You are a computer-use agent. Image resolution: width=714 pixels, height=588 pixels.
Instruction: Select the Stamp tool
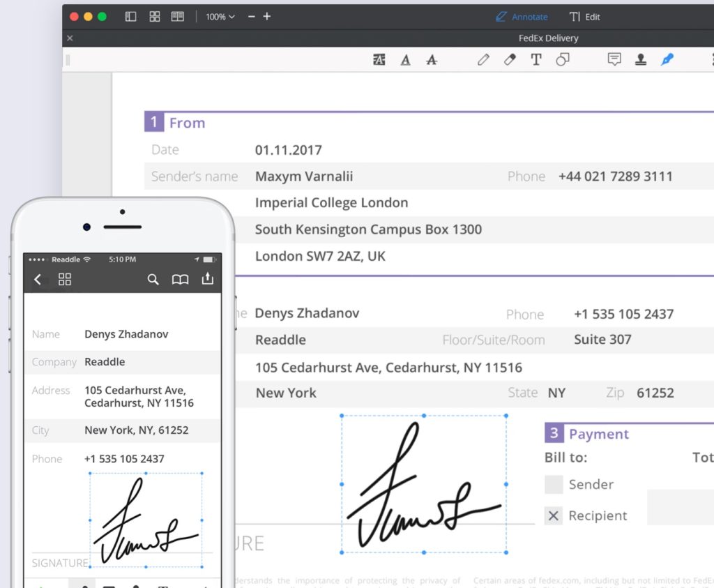(x=641, y=60)
